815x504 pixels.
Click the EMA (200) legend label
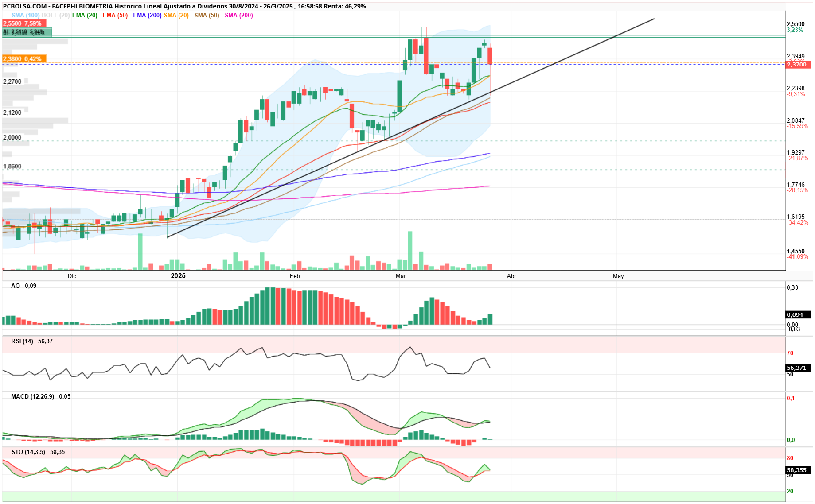pos(147,15)
